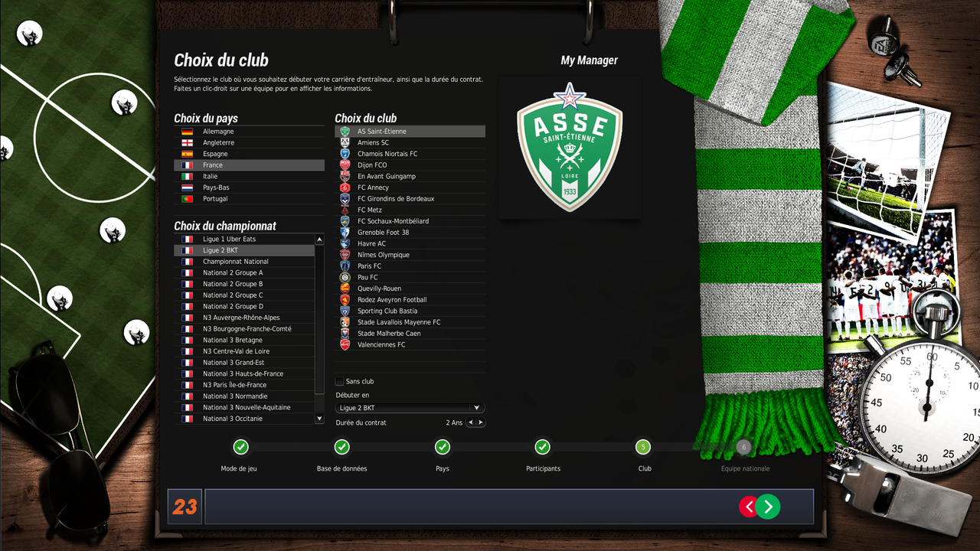This screenshot has height=551, width=980.
Task: Increase contract duration with right arrow
Action: click(x=480, y=422)
